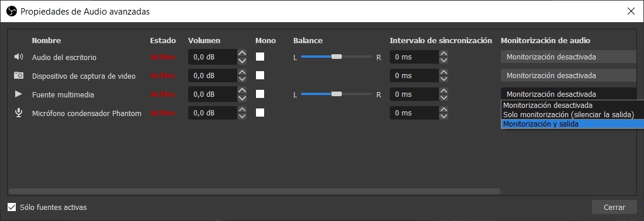Enable Mono for Micrófono condensador Phantom
This screenshot has width=644, height=221.
[260, 113]
